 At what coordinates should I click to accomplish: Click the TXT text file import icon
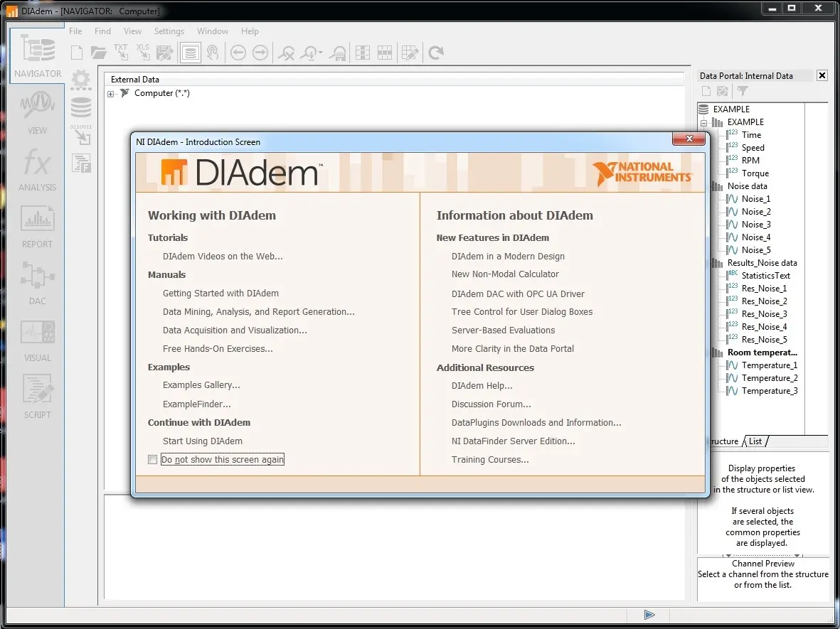[x=121, y=52]
